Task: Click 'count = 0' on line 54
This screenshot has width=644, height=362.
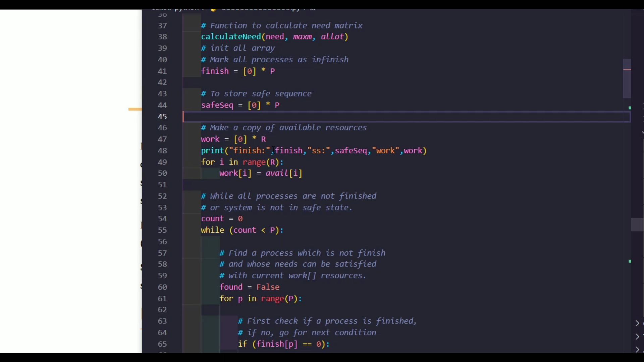Action: pos(222,219)
